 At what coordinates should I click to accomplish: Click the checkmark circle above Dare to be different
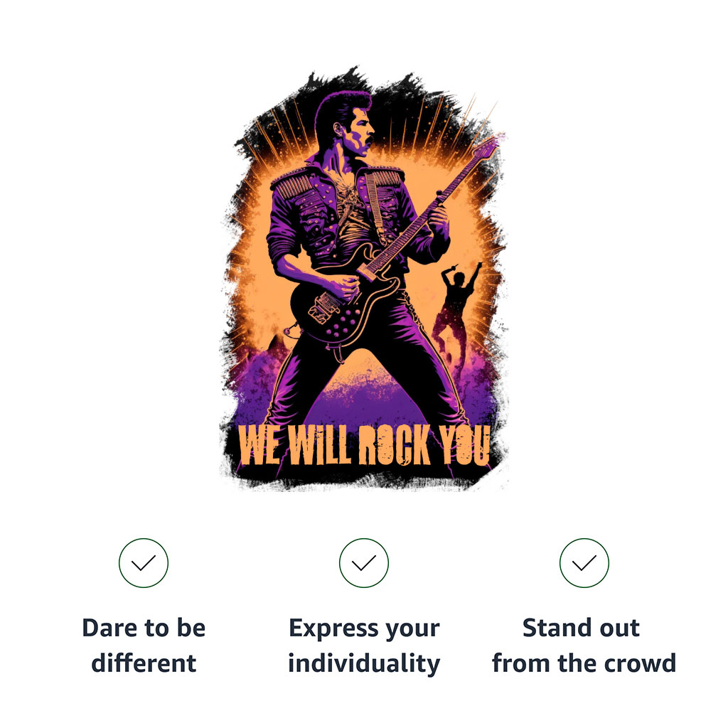[144, 563]
